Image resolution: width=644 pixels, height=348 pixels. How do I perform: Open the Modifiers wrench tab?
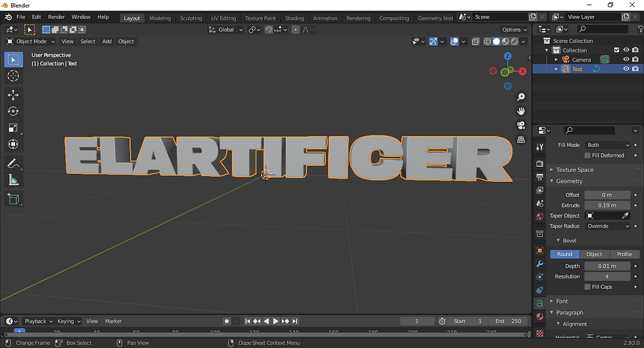[x=540, y=263]
